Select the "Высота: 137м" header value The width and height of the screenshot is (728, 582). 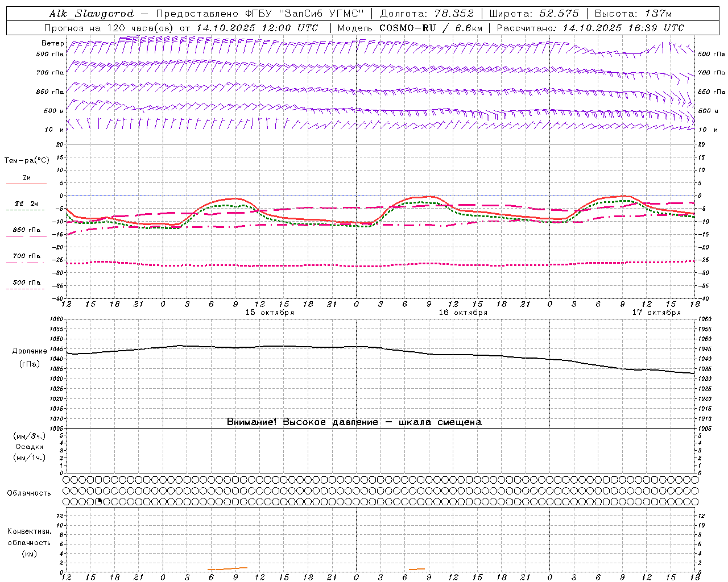click(633, 14)
